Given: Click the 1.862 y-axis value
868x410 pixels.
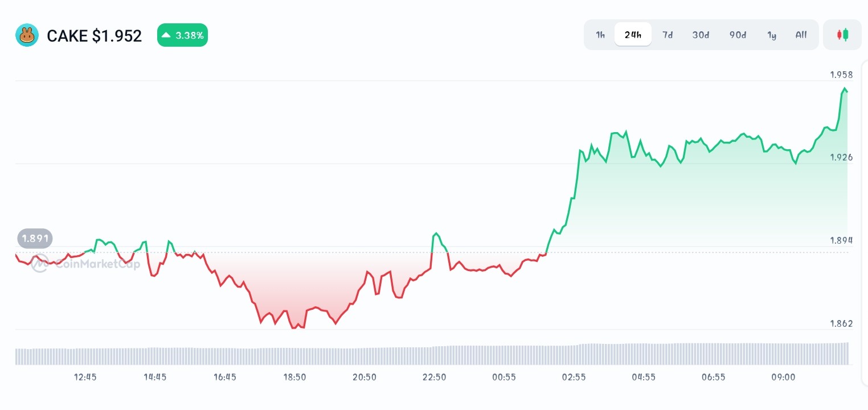Looking at the screenshot, I should coord(841,323).
